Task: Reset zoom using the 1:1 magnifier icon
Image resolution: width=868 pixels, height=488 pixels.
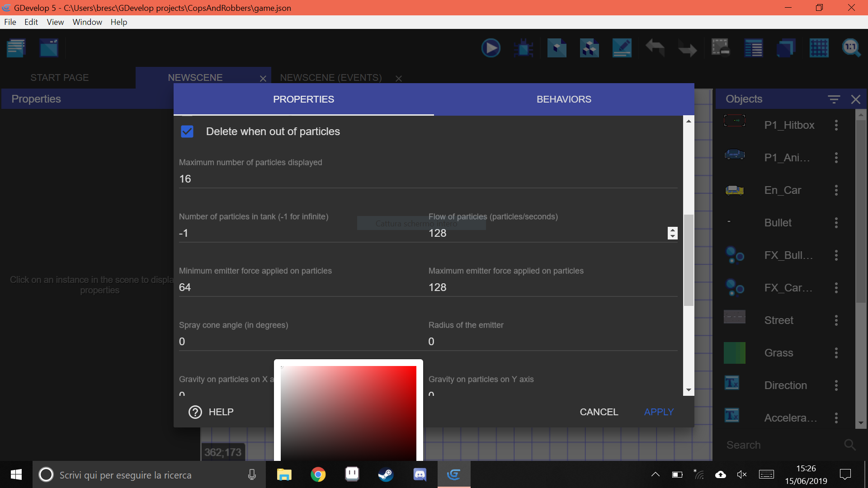Action: coord(851,48)
